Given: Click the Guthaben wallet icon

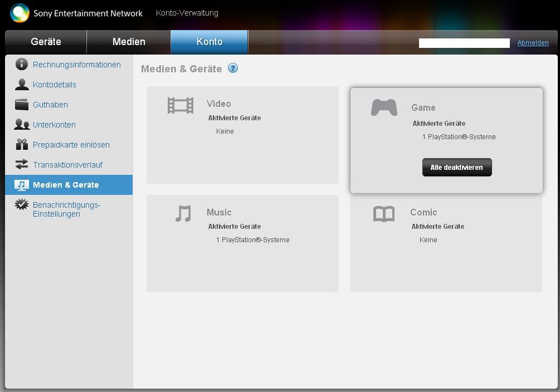Looking at the screenshot, I should pos(22,104).
